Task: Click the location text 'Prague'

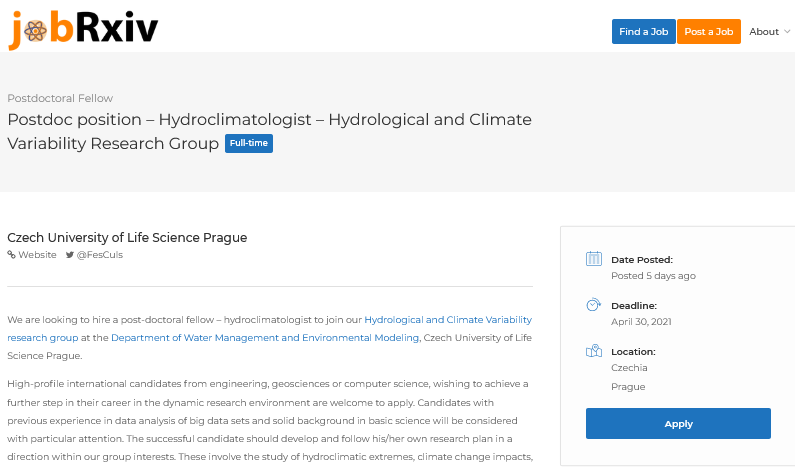Action: (x=628, y=387)
